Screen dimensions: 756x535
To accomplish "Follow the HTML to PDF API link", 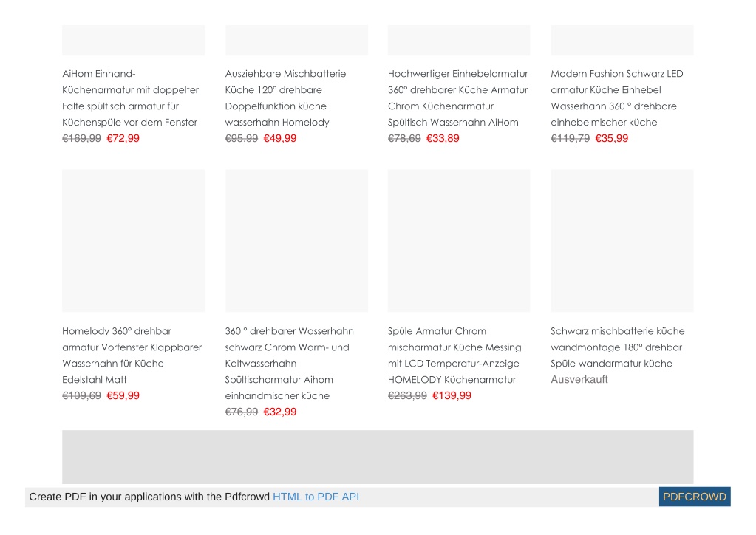I will pos(316,497).
